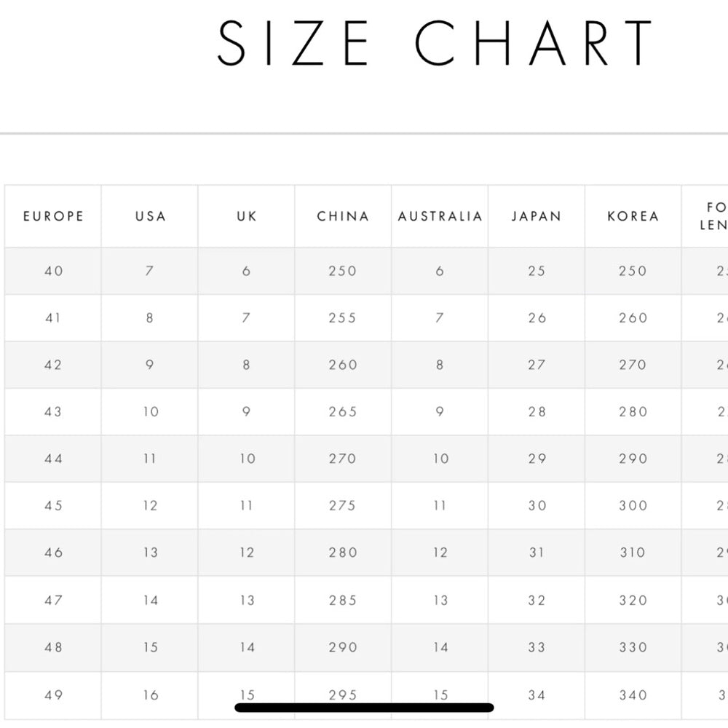Click the KOREA column header
Screen dimensions: 728x728
(633, 216)
